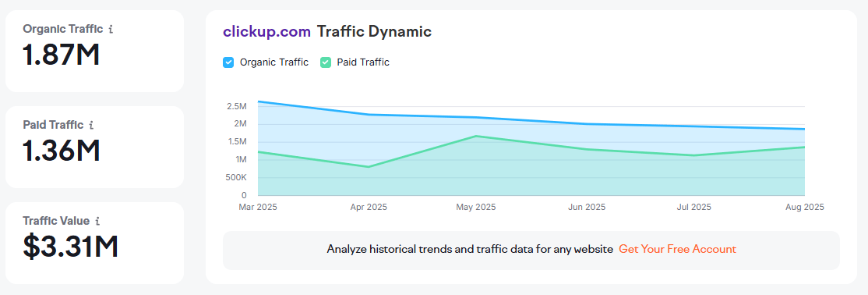Click the clickup.com domain title
Viewport: 868px width, 295px height.
(x=266, y=31)
